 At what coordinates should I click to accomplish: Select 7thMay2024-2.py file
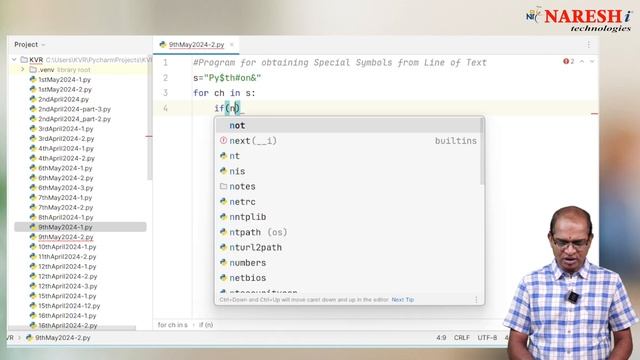point(66,207)
